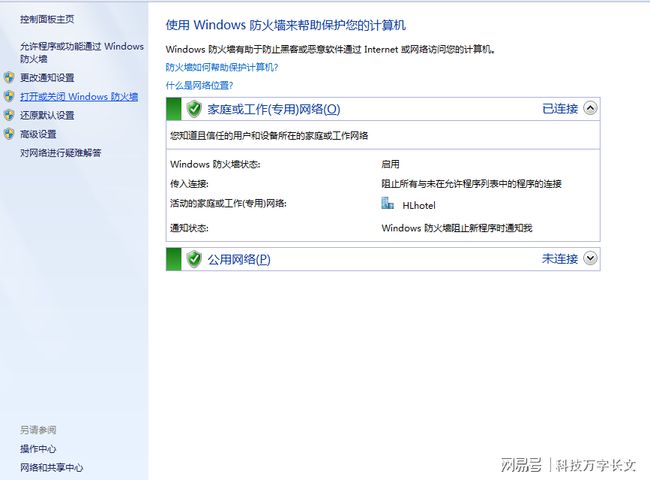Click the 另请参阅 section label
650x480 pixels.
click(x=38, y=430)
